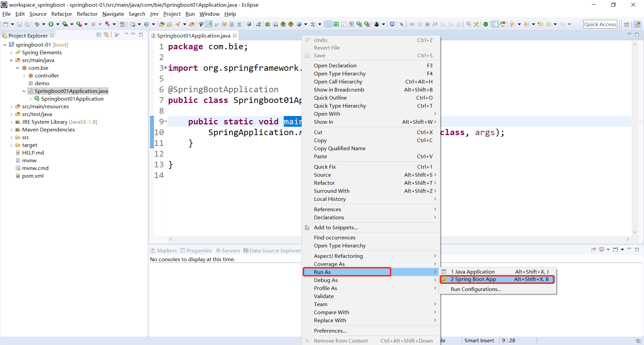Image resolution: width=644 pixels, height=345 pixels.
Task: Toggle Block Selection Mode toolbar button
Action: 232,24
